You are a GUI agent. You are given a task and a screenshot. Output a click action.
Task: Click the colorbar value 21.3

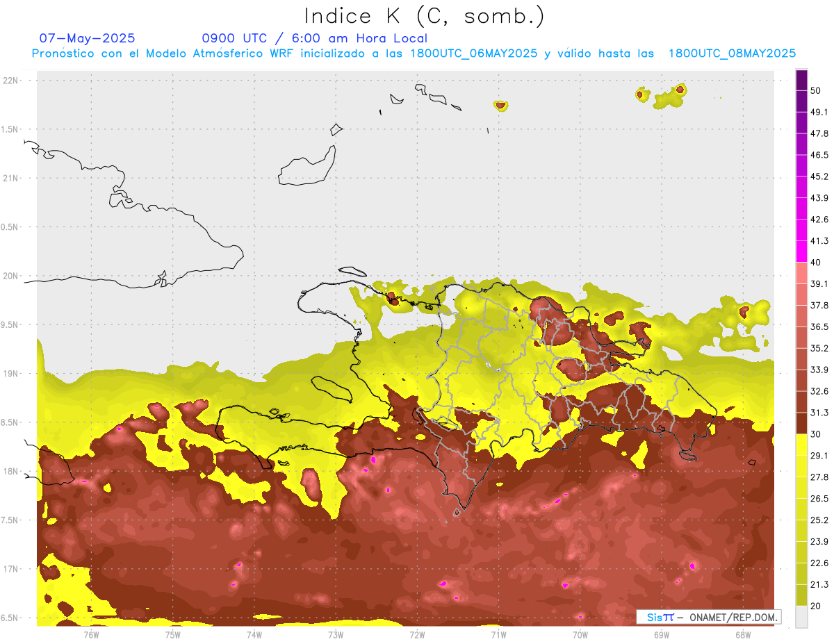819,585
